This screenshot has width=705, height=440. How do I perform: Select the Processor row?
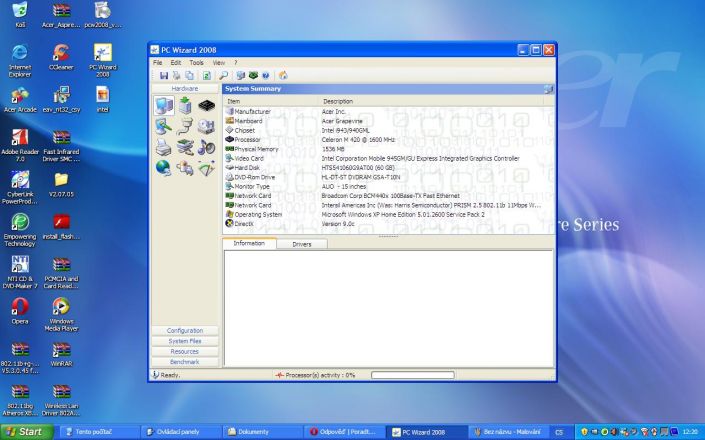pyautogui.click(x=388, y=140)
